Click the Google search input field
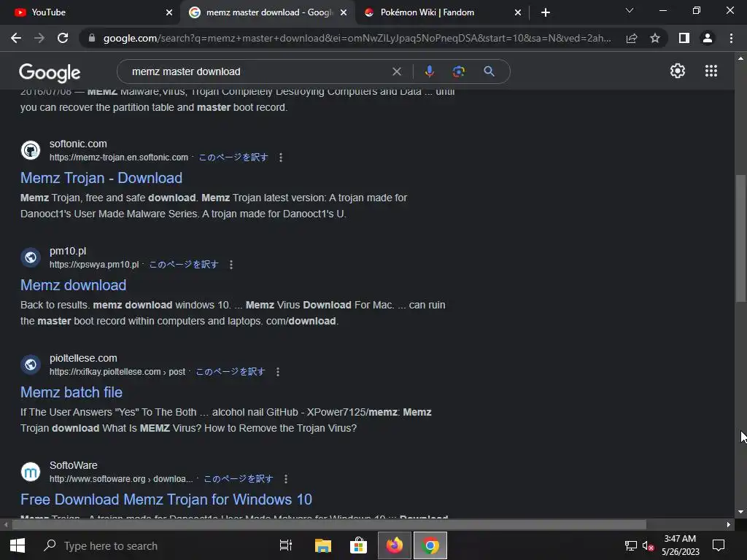The height and width of the screenshot is (560, 747). [x=258, y=71]
